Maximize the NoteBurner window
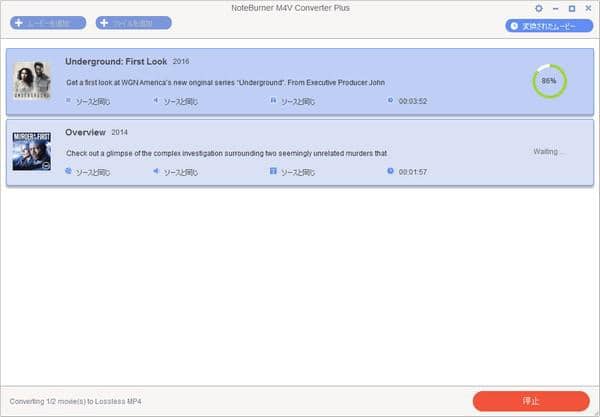This screenshot has height=417, width=600. pos(571,8)
